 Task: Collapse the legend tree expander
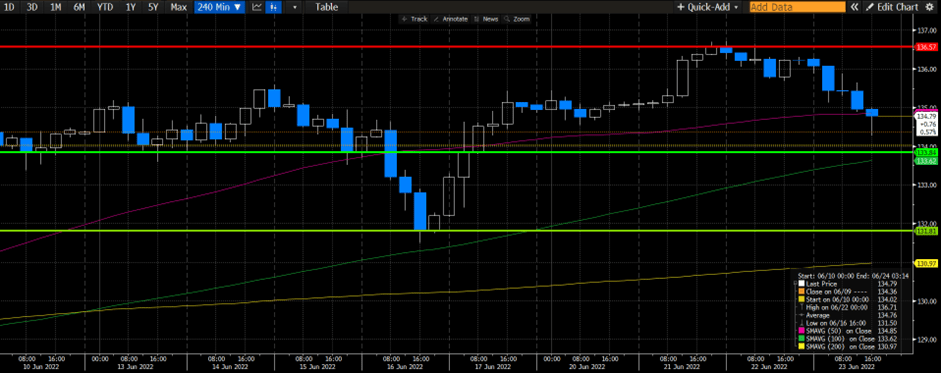click(796, 284)
